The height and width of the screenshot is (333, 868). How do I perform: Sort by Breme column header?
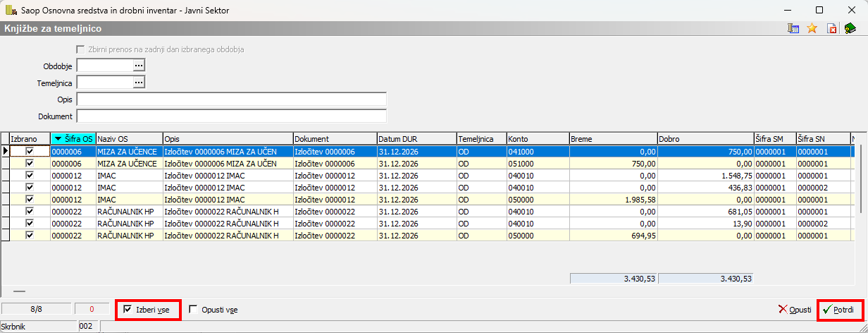(612, 139)
